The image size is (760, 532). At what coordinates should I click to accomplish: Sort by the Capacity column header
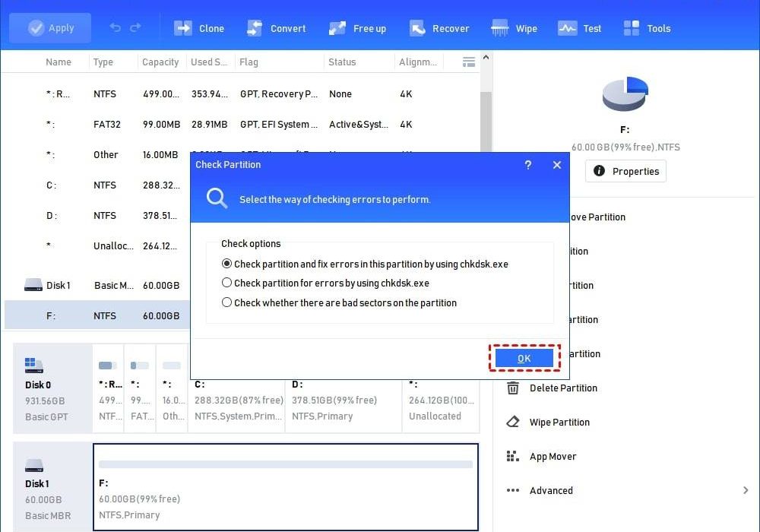pyautogui.click(x=160, y=62)
